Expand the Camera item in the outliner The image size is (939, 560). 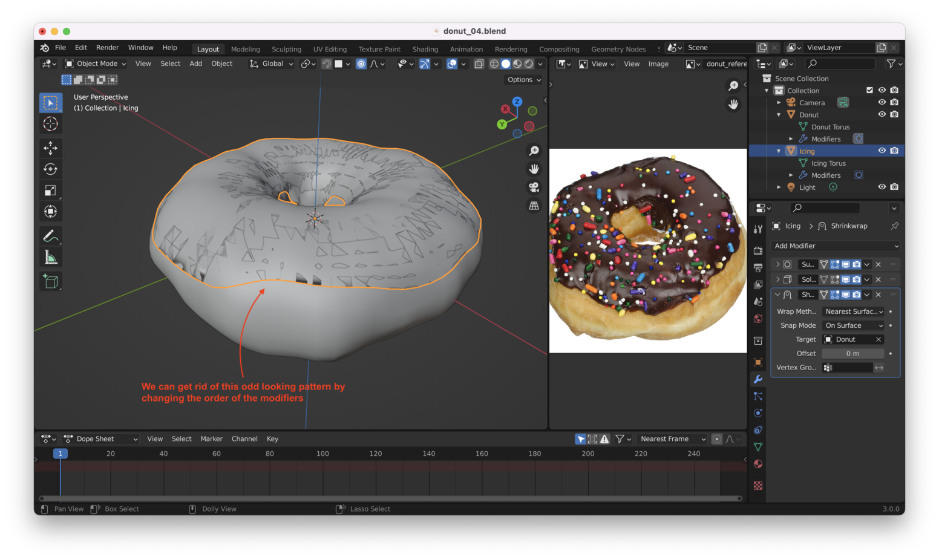tap(779, 103)
